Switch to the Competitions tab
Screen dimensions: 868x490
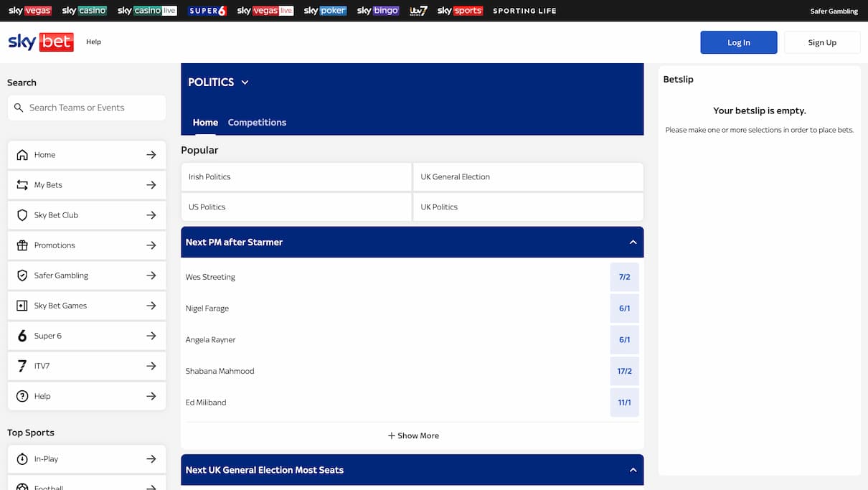point(257,122)
